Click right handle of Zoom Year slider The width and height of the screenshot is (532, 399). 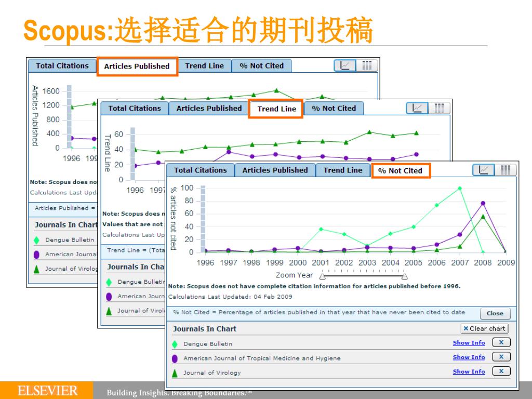tap(404, 276)
